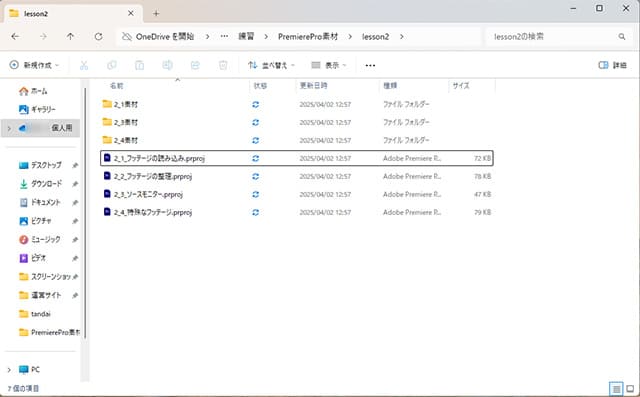Viewport: 640px width, 397px height.
Task: Open the Home item in sidebar
Action: tap(33, 91)
